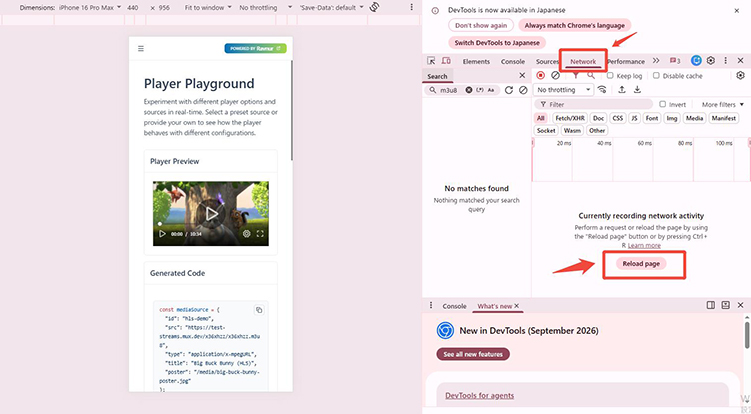Image resolution: width=751 pixels, height=414 pixels.
Task: Close the Search sidebar panel
Action: 522,75
